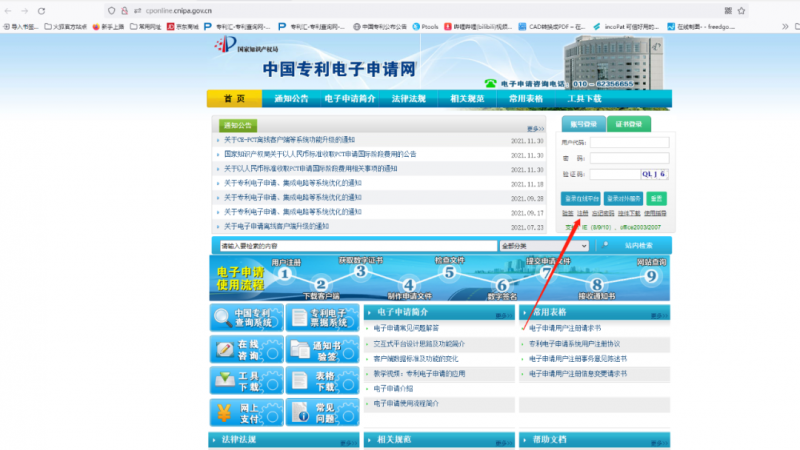Open the 专利电子票据系统 tile
The image size is (800, 450).
click(322, 317)
